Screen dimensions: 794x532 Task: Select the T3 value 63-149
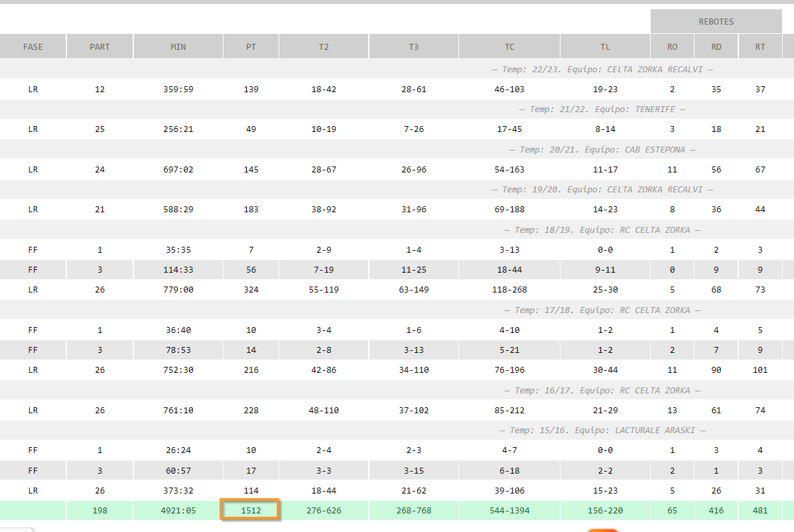(414, 289)
